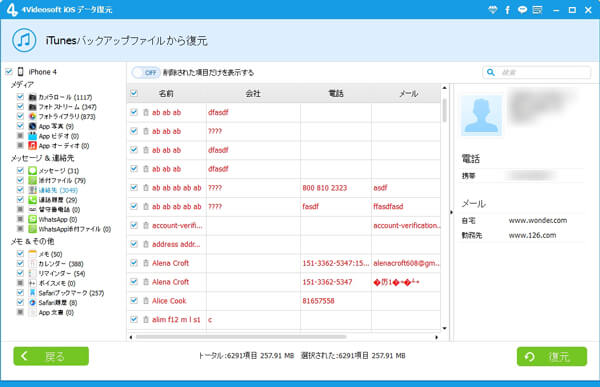Uncheck the リマインダー (54) checkbox
This screenshot has height=387, width=600.
pos(20,273)
